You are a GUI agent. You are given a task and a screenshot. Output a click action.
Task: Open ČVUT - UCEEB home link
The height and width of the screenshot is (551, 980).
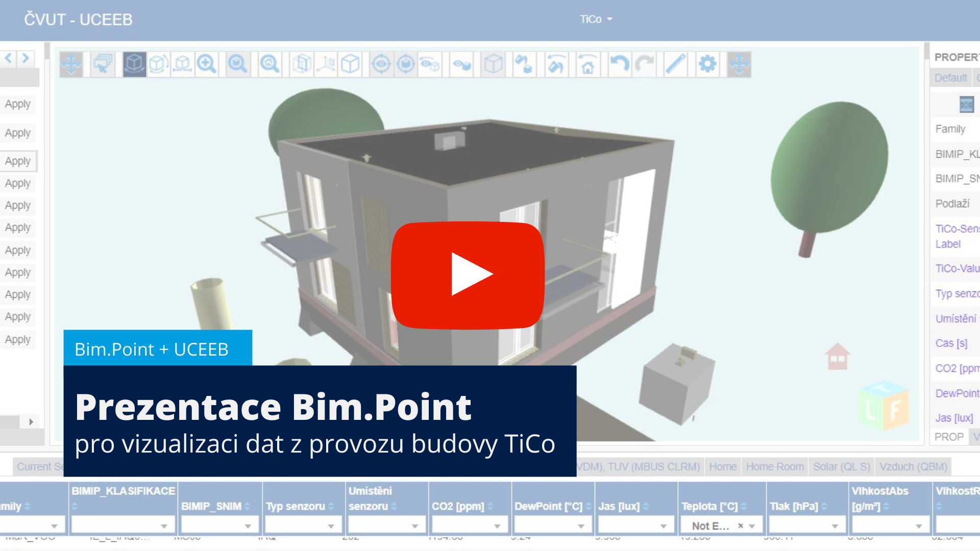pyautogui.click(x=78, y=19)
